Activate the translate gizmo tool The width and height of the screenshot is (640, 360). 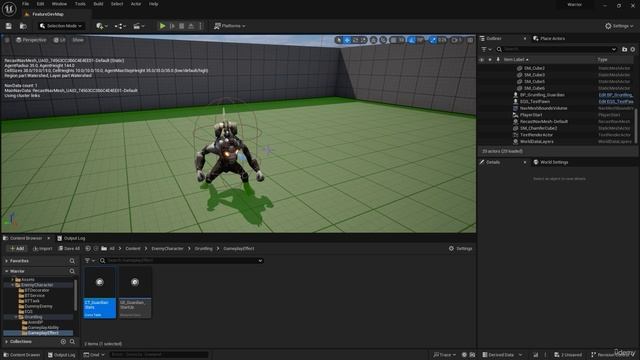347,40
